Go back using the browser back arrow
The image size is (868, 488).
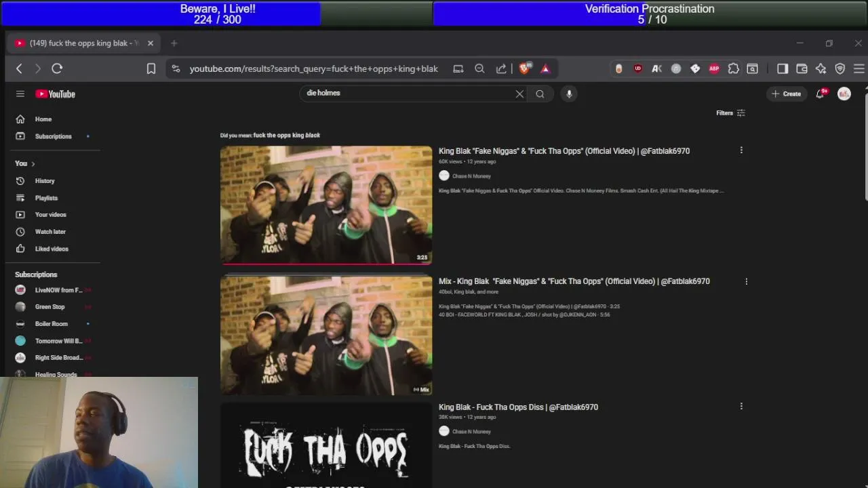(x=19, y=68)
